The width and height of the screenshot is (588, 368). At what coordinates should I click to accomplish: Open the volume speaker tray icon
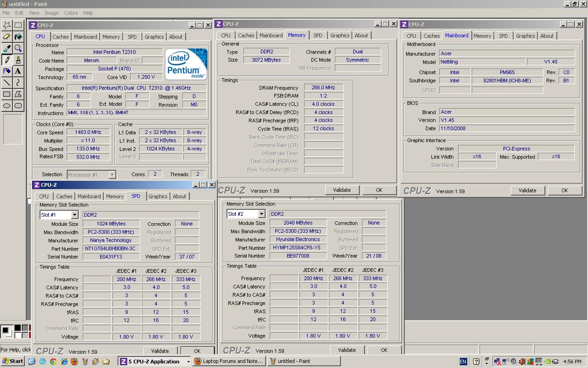(x=514, y=362)
